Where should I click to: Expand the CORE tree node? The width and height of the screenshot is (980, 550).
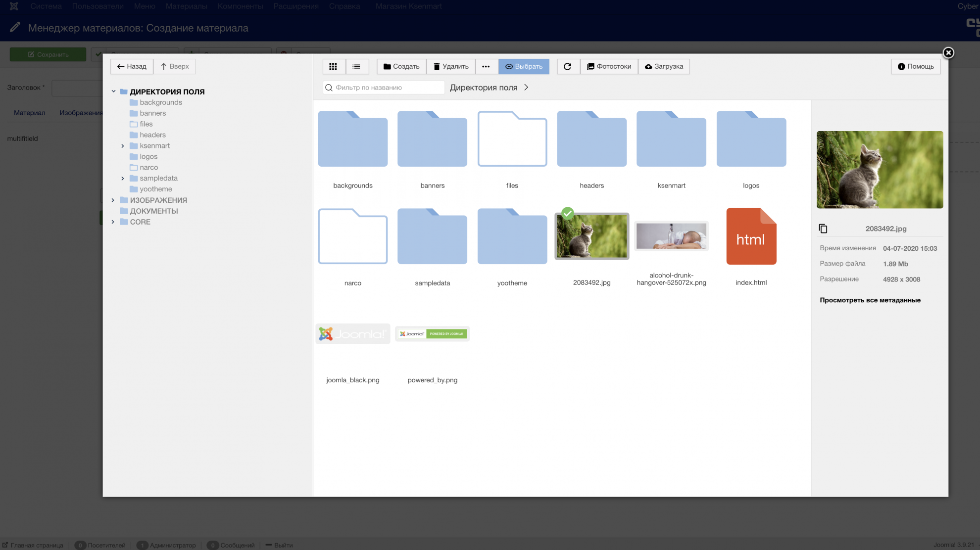(113, 222)
